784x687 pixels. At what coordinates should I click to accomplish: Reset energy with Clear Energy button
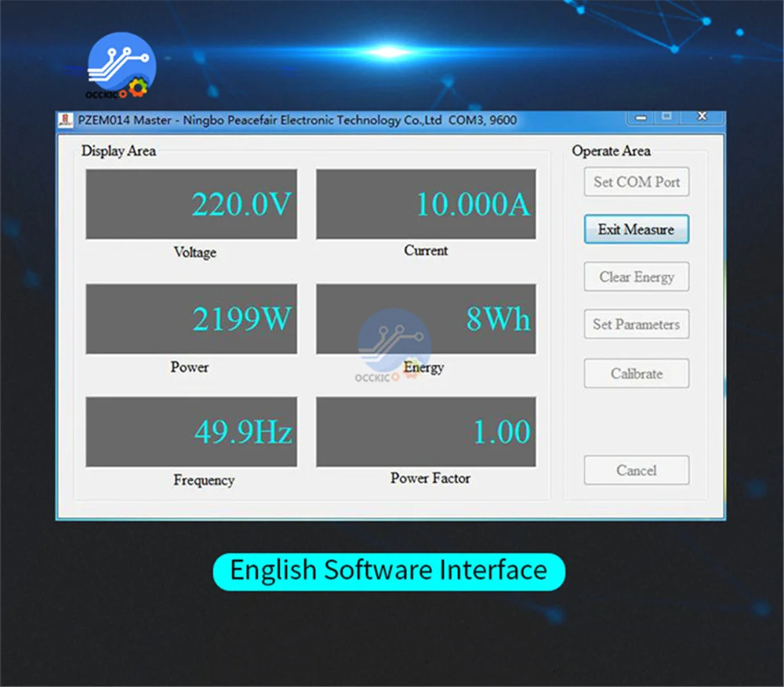click(x=636, y=277)
